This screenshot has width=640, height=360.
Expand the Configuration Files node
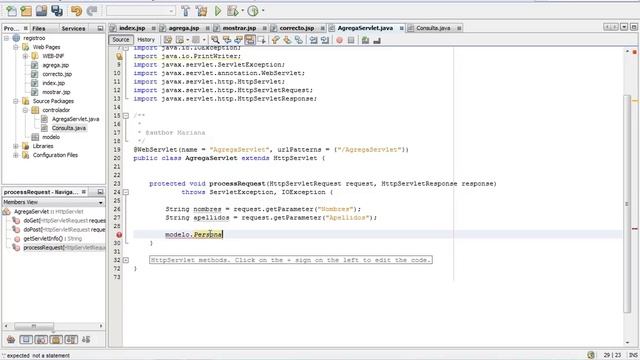point(16,155)
